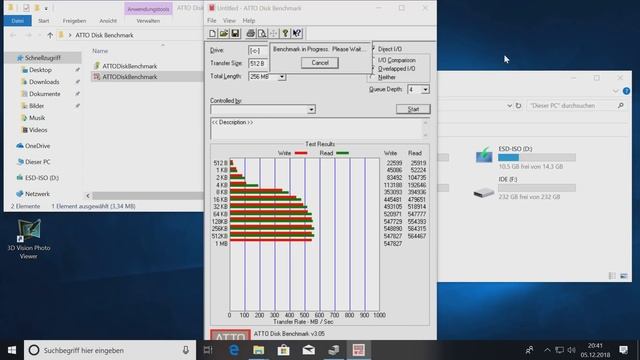The width and height of the screenshot is (640, 360).
Task: Open the Controlled by dropdown
Action: click(x=311, y=109)
